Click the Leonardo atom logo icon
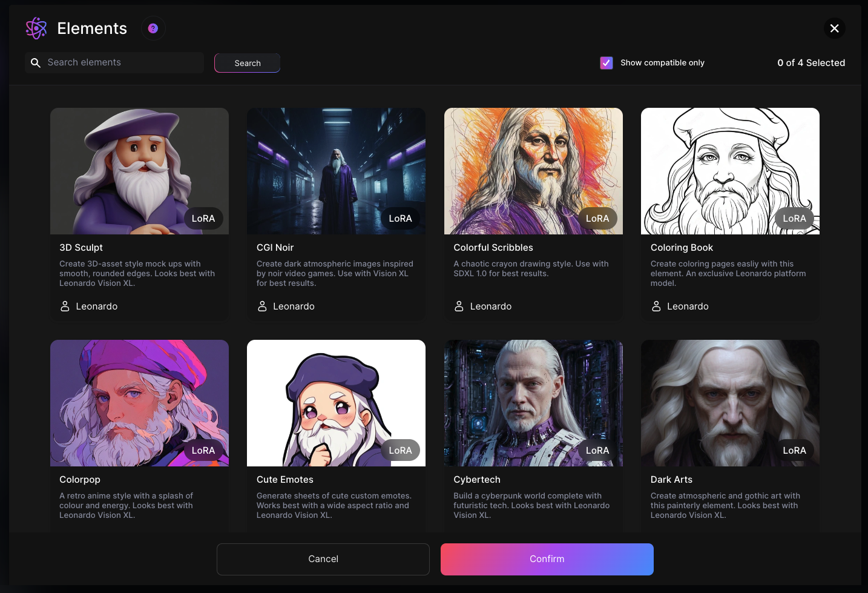 click(36, 28)
